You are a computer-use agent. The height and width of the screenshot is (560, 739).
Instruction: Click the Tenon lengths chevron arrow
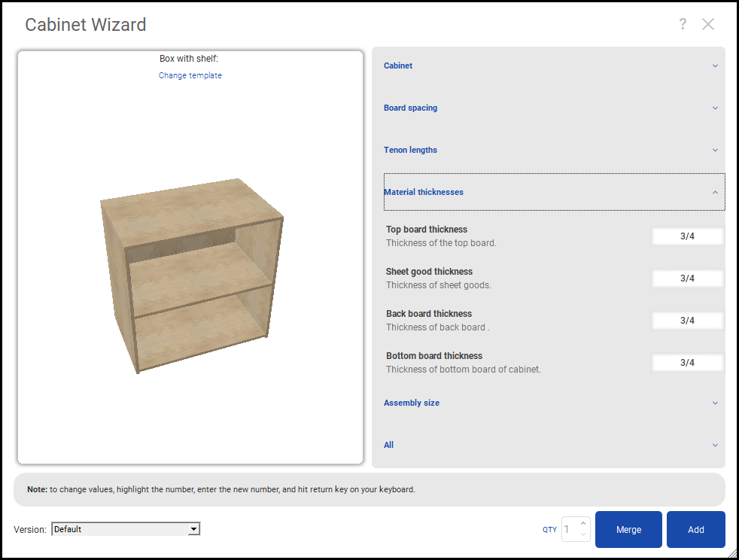pos(715,150)
